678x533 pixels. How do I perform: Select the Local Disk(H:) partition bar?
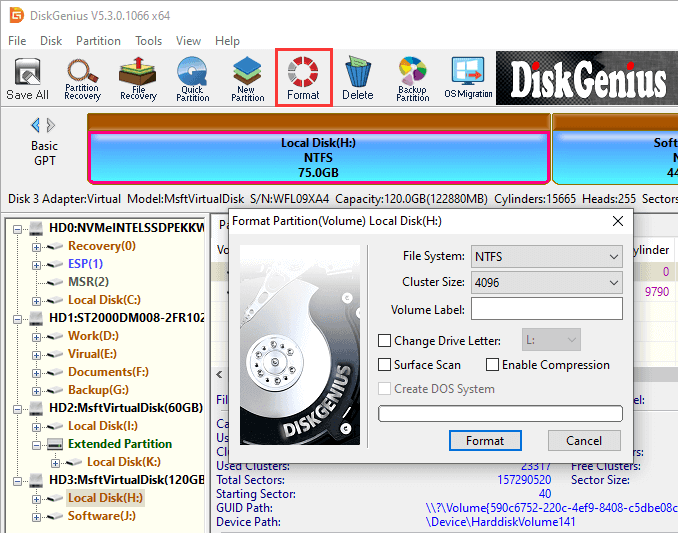(x=319, y=158)
